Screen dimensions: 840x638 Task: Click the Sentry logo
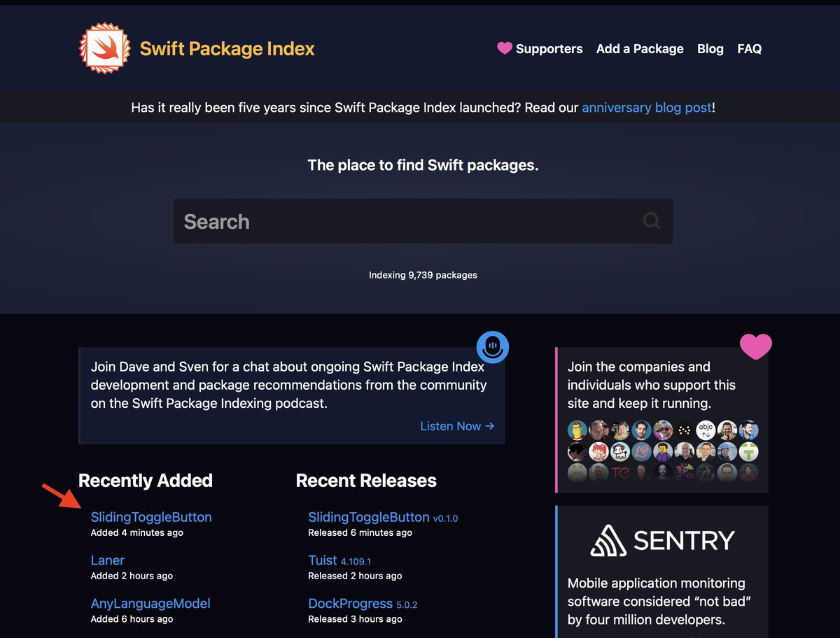click(662, 540)
